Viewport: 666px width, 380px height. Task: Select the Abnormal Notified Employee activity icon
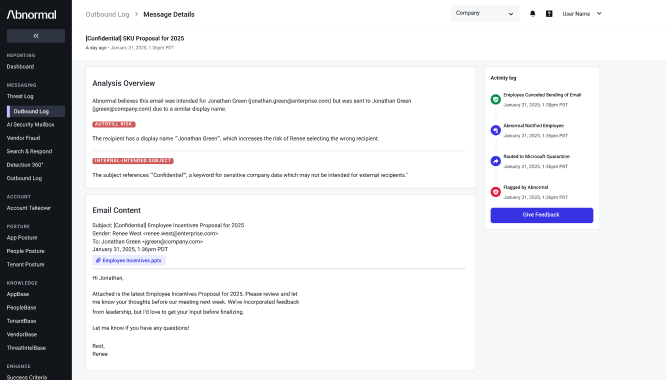point(495,130)
